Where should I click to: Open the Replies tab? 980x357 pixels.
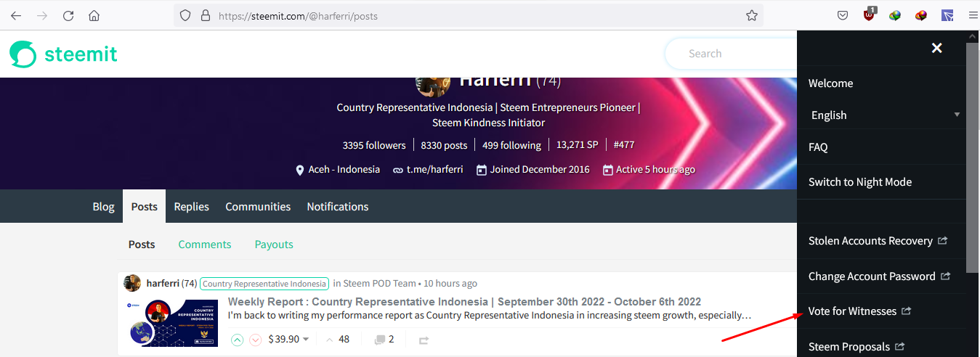[192, 207]
